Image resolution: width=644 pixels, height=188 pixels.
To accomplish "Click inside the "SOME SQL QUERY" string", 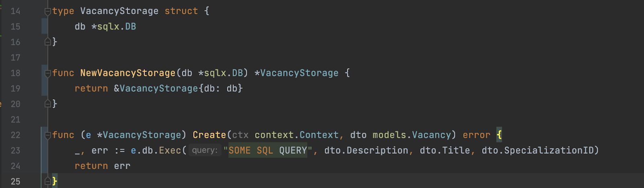I will [x=268, y=150].
